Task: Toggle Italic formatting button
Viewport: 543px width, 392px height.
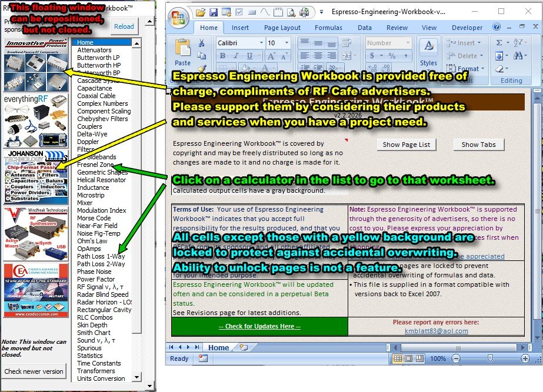Action: point(235,56)
